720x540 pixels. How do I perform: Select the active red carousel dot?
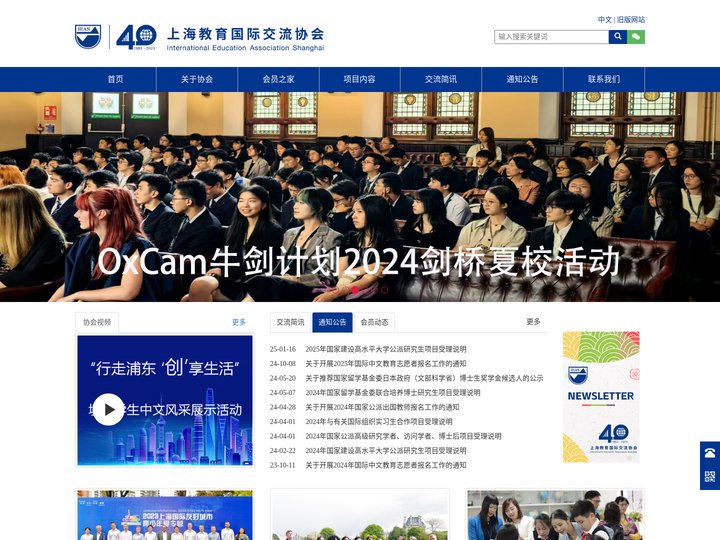pyautogui.click(x=355, y=290)
